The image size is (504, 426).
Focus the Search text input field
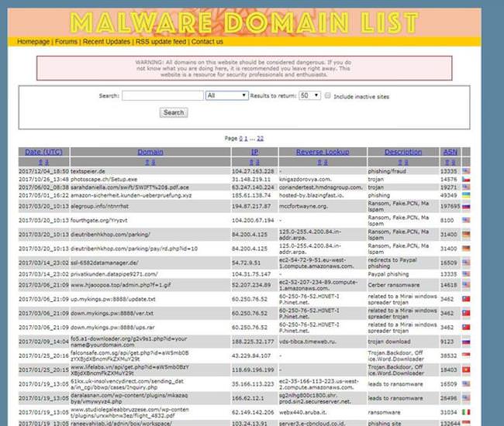[163, 95]
